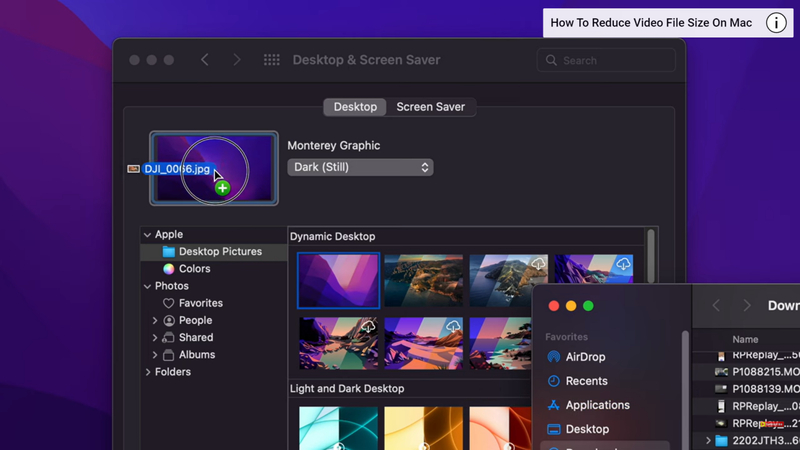Click the video info icon at top right
This screenshot has height=450, width=800.
776,23
